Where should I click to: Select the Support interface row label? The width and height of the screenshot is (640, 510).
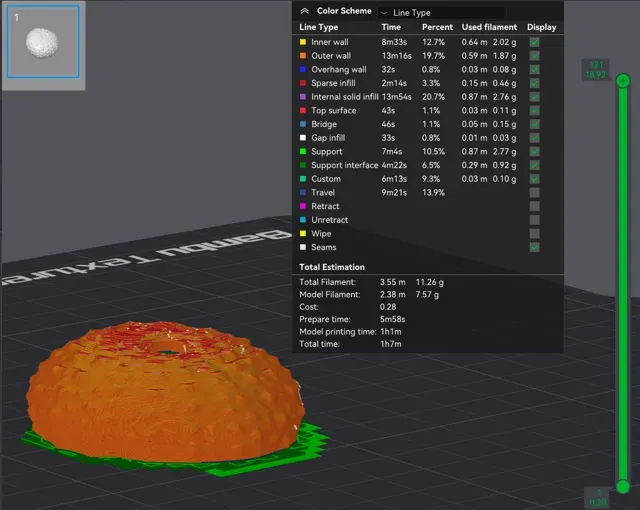345,165
